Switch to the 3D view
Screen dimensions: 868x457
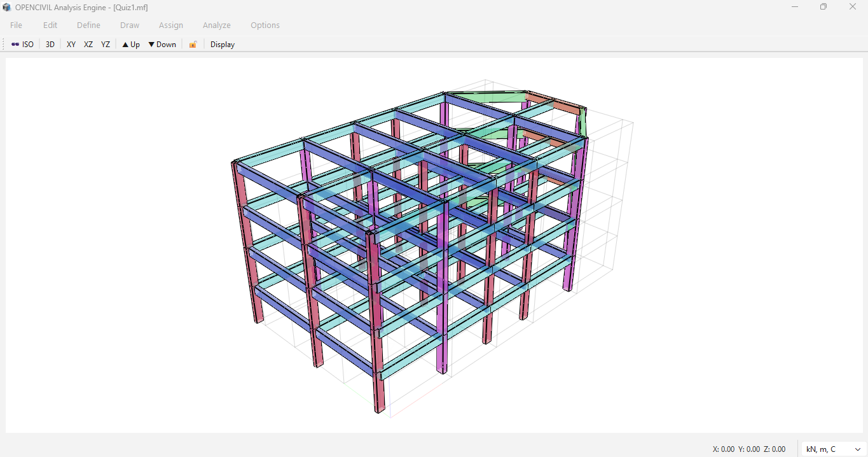(50, 45)
